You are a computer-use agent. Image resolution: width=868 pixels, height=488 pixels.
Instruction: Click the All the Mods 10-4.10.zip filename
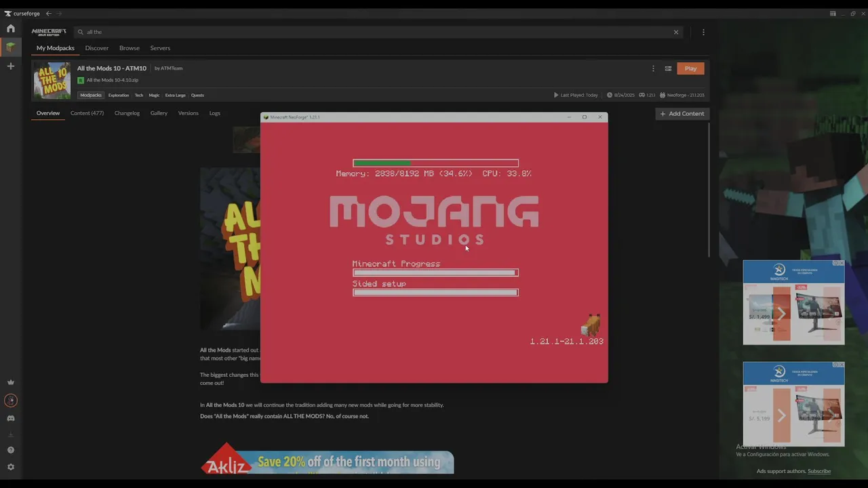click(113, 80)
